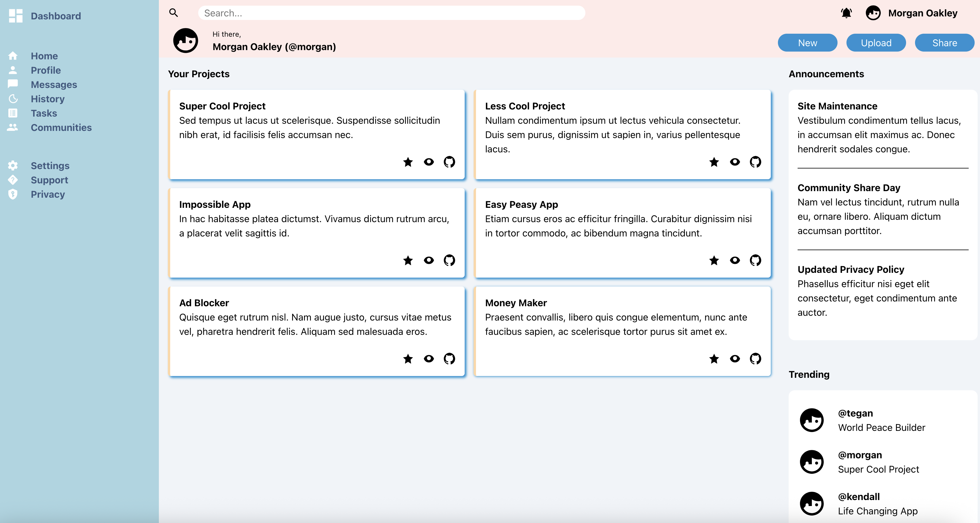
Task: Open @tegan's avatar in Trending
Action: click(x=812, y=420)
